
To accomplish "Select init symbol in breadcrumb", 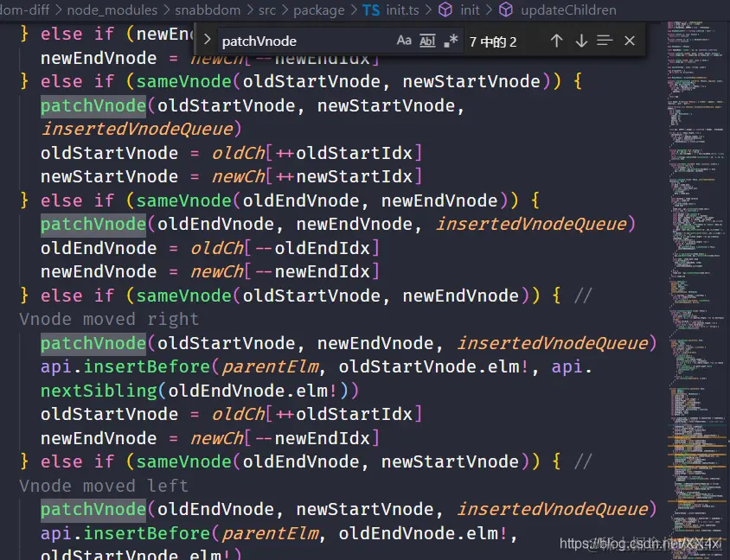I will click(470, 10).
